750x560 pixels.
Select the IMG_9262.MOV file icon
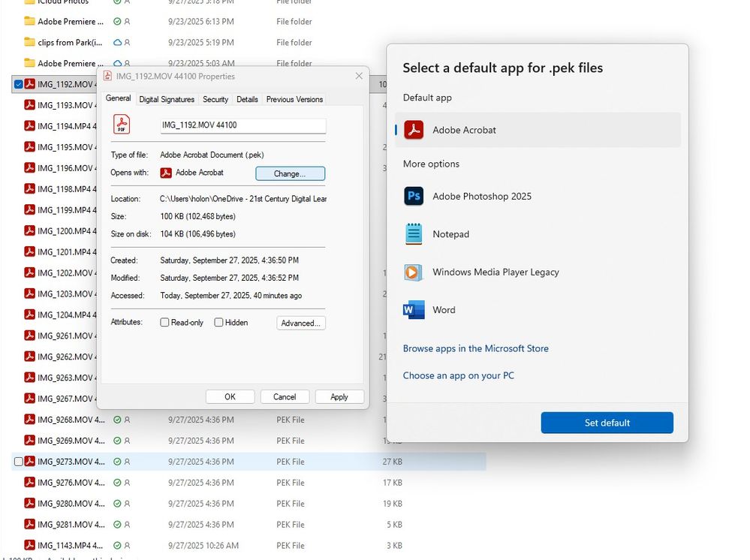[30, 357]
